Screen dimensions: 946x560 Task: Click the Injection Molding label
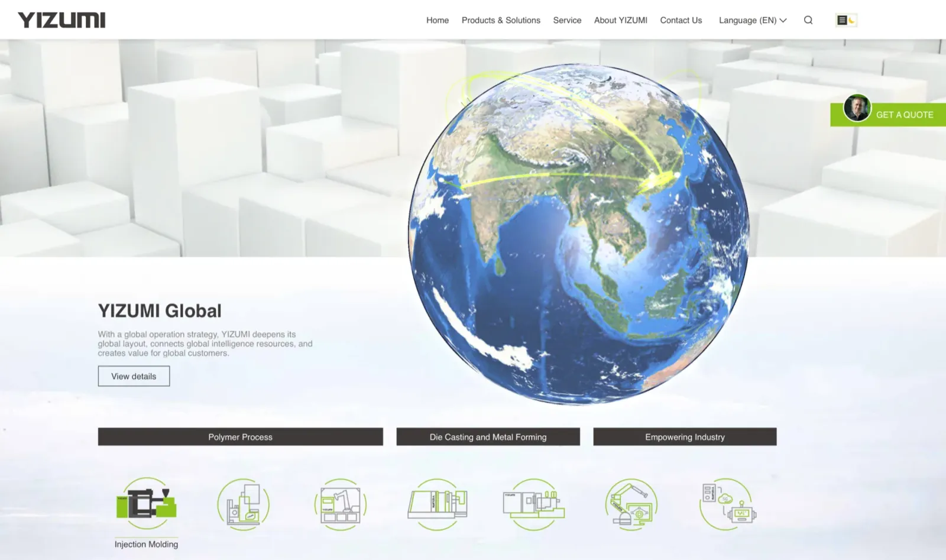pos(146,544)
